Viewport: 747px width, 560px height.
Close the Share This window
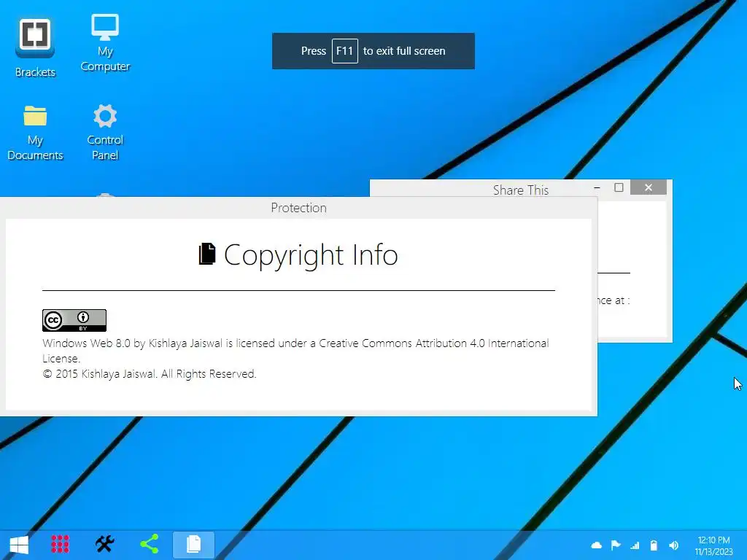pos(649,187)
